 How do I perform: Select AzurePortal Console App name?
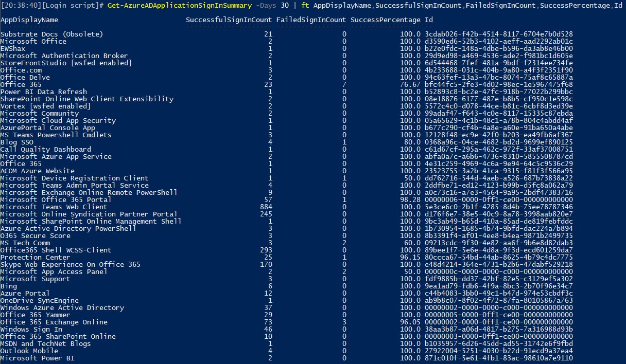coord(48,128)
